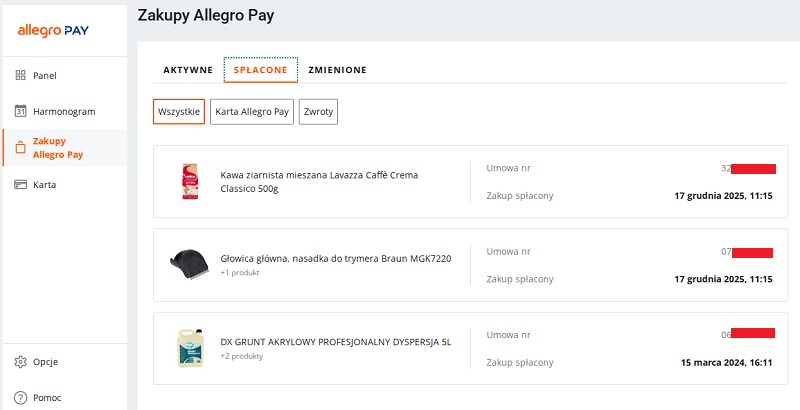Click the Karta card icon

tap(20, 185)
